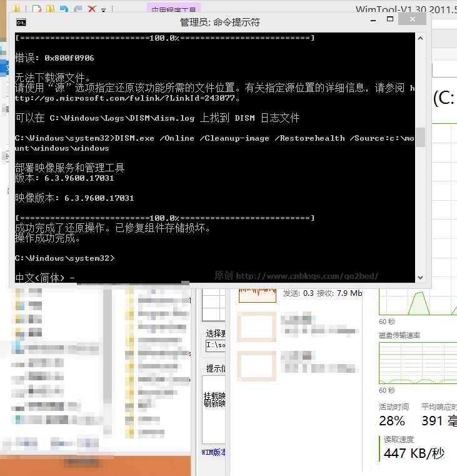Click the Command Prompt vertical scrollbar thumb
The height and width of the screenshot is (476, 457).
coord(420,137)
